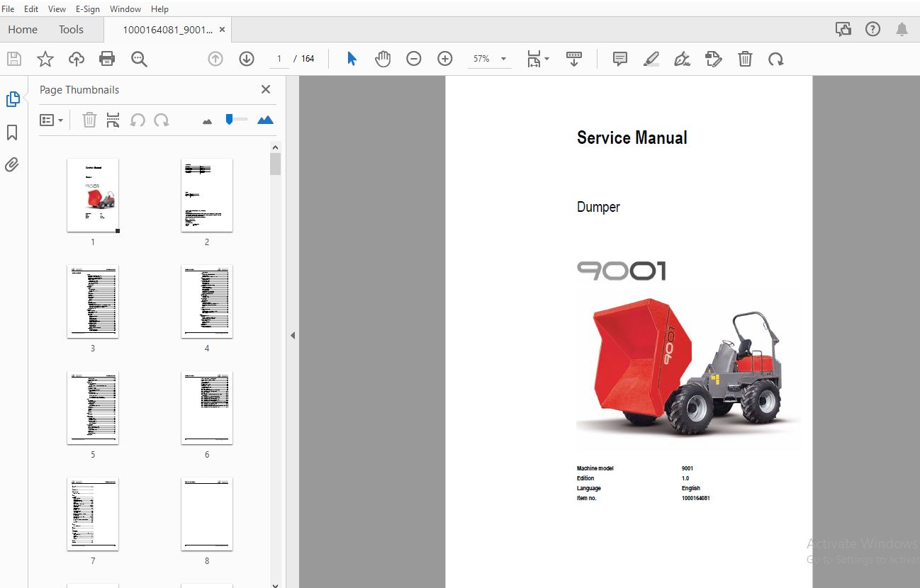
Task: Rotate page clockwise in toolbar
Action: click(x=776, y=59)
